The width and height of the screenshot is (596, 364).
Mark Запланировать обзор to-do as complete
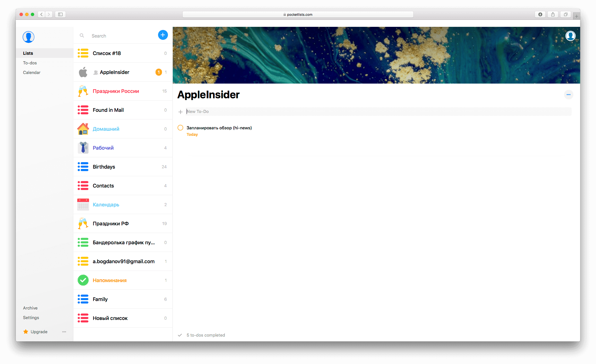[180, 128]
